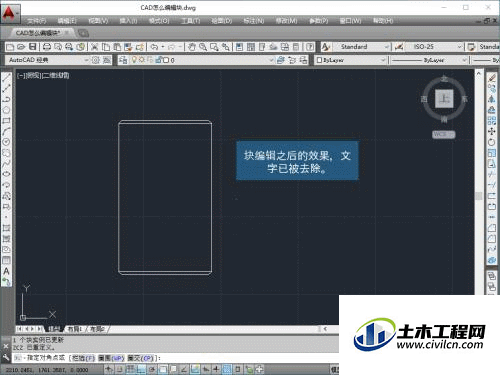Toggle Infer Constraints in status bar
Screen dimensions: 500x375
[109, 369]
